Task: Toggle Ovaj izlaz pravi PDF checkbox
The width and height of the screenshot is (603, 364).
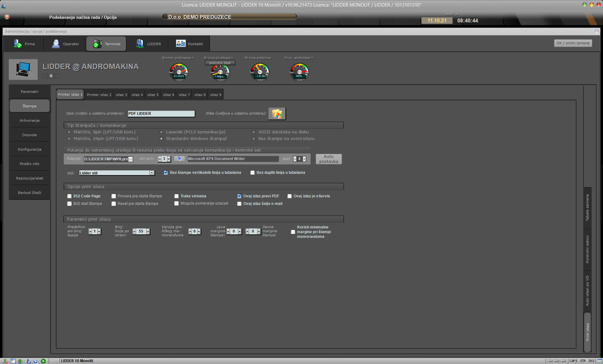Action: (239, 196)
